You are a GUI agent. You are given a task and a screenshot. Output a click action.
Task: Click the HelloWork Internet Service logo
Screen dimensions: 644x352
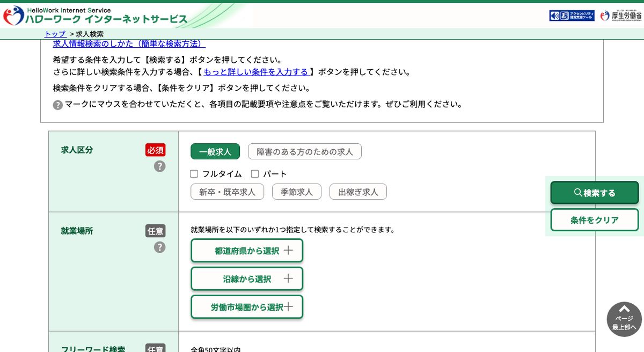[96, 16]
